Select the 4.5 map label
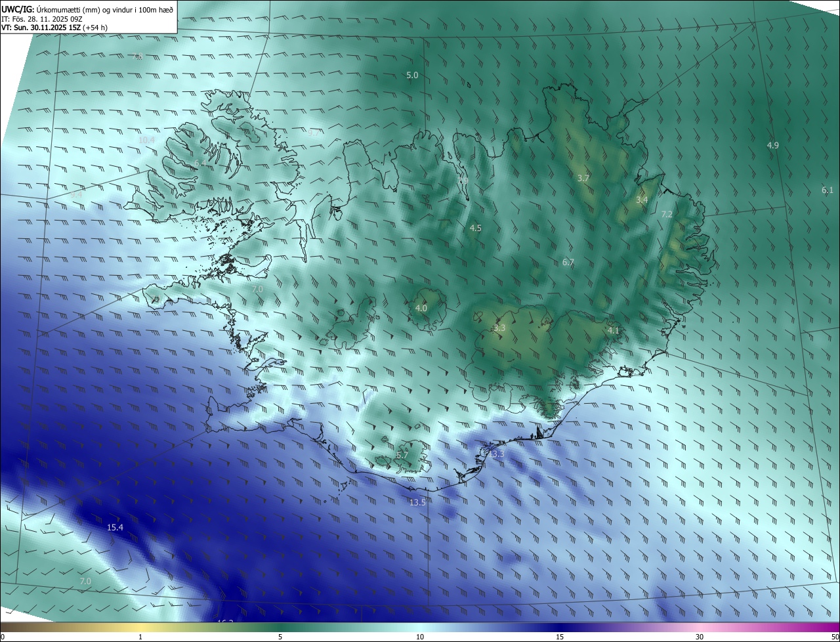This screenshot has height=642, width=840. point(476,228)
